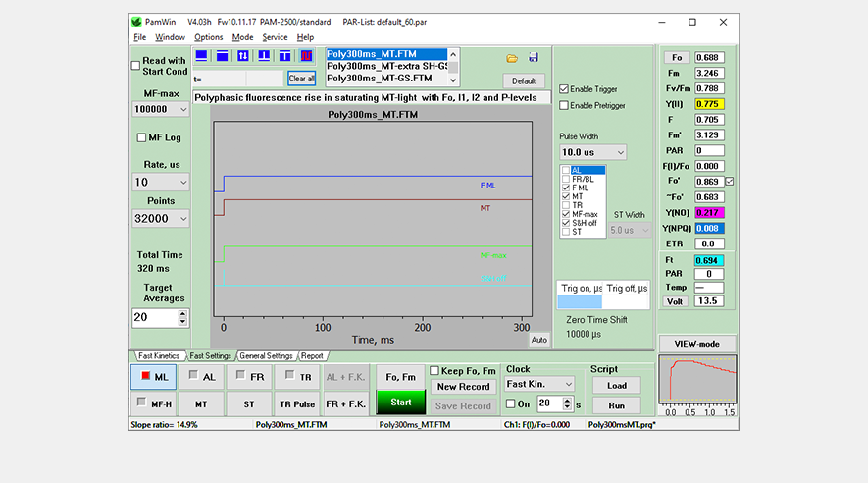Switch to the Fast Kinetics tab

coord(158,356)
